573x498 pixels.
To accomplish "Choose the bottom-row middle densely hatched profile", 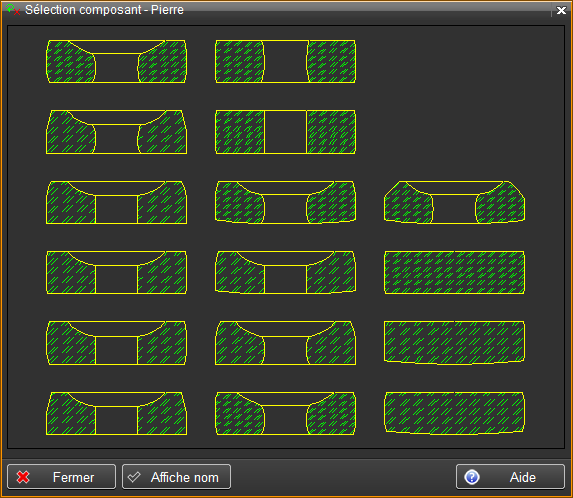I will [x=285, y=413].
